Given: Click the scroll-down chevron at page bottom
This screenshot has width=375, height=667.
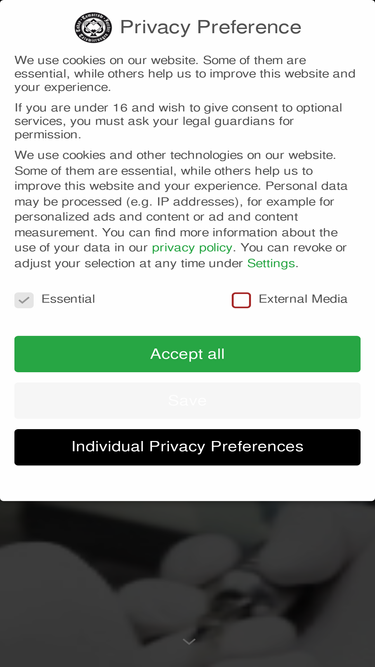Looking at the screenshot, I should click(189, 641).
